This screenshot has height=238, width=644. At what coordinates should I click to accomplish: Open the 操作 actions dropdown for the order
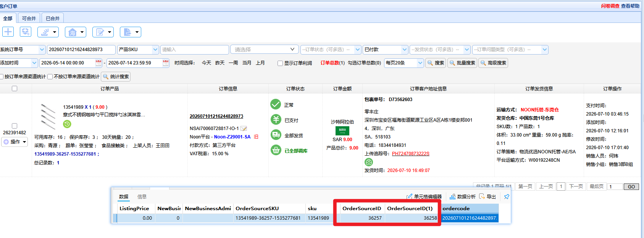pyautogui.click(x=15, y=142)
